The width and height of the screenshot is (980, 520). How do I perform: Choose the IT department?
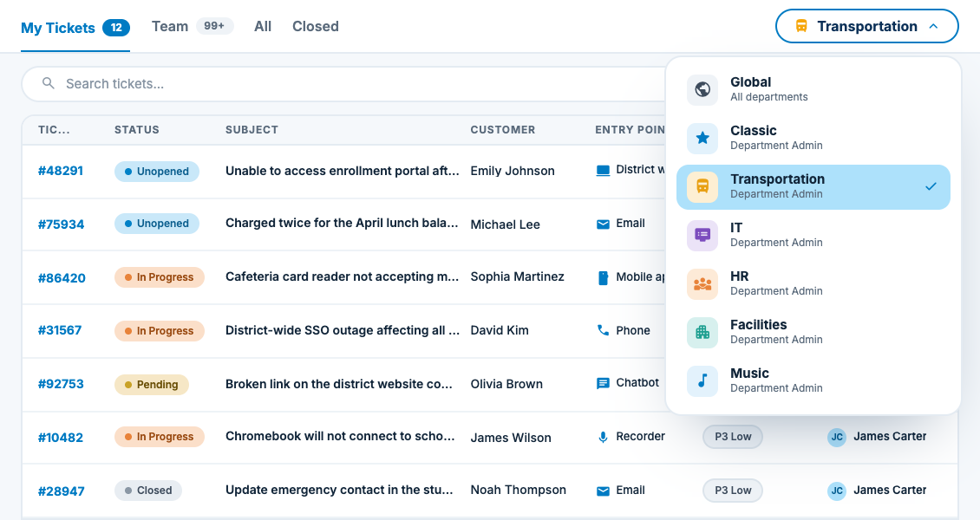(x=813, y=236)
